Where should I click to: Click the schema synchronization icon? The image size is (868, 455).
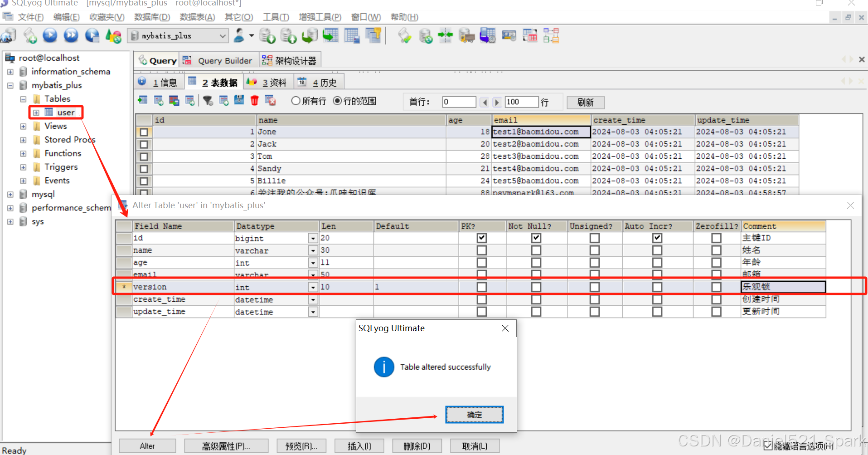tap(445, 35)
